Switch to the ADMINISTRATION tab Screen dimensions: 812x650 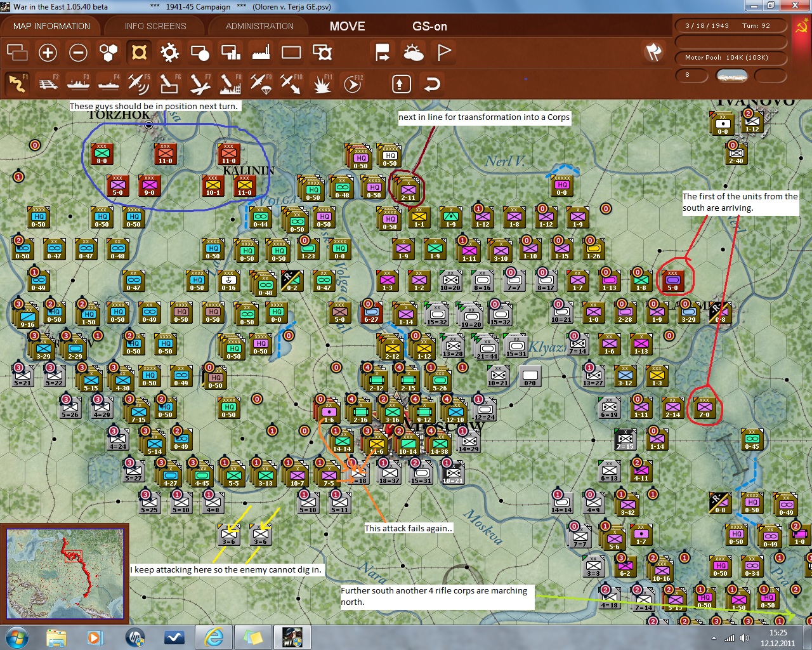(x=259, y=26)
